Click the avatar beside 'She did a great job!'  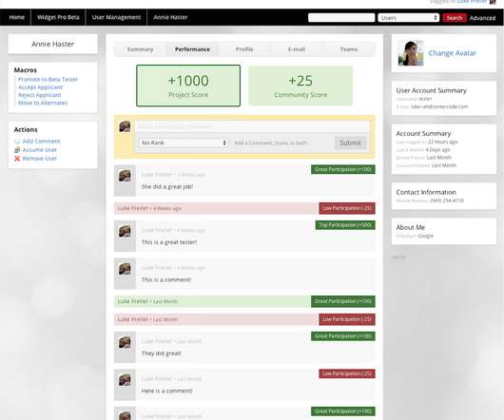tap(125, 176)
